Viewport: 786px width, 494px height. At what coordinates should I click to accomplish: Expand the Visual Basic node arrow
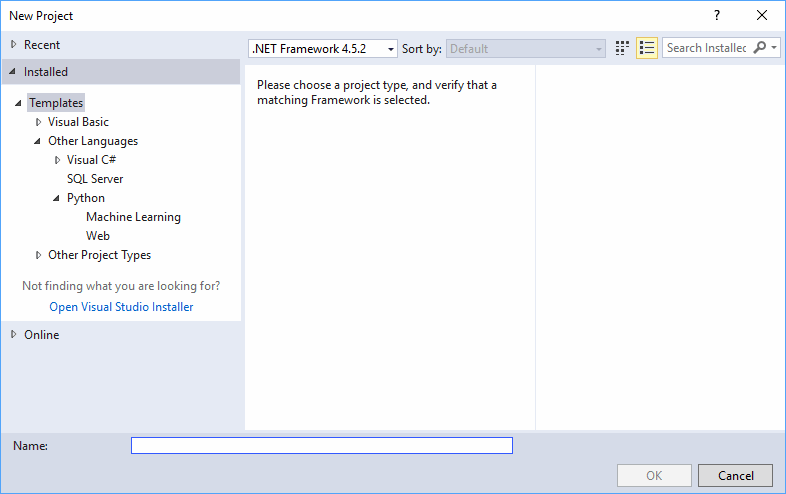pos(38,122)
